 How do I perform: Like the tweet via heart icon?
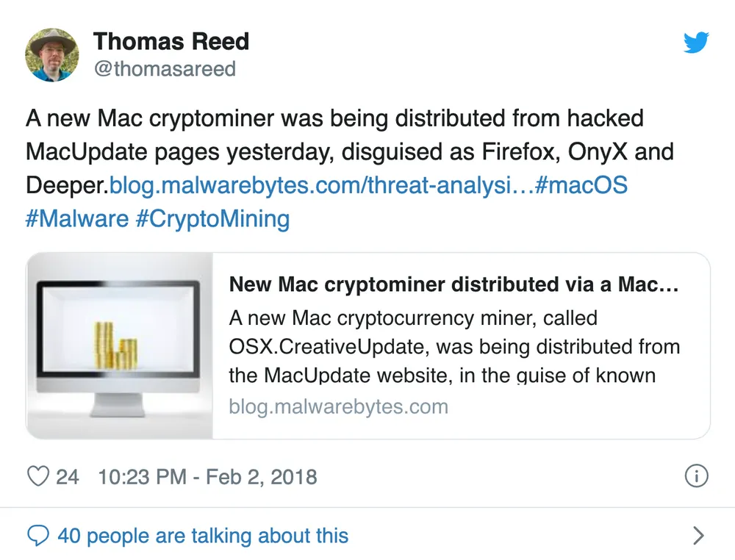[37, 477]
